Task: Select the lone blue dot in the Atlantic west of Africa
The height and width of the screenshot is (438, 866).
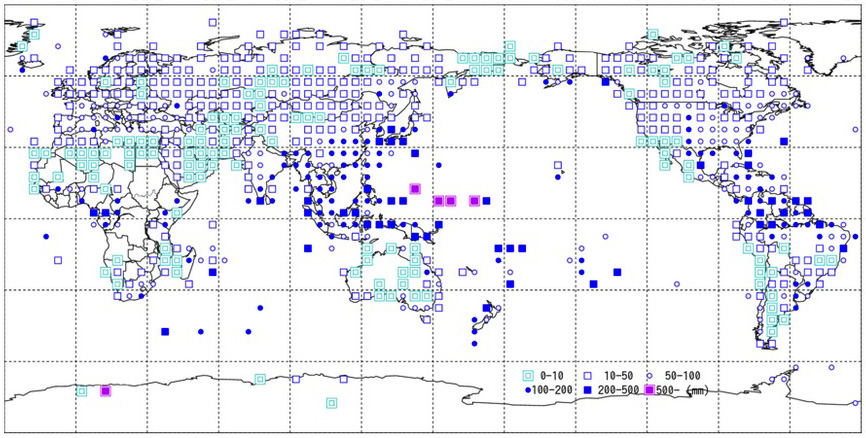Action: click(46, 236)
